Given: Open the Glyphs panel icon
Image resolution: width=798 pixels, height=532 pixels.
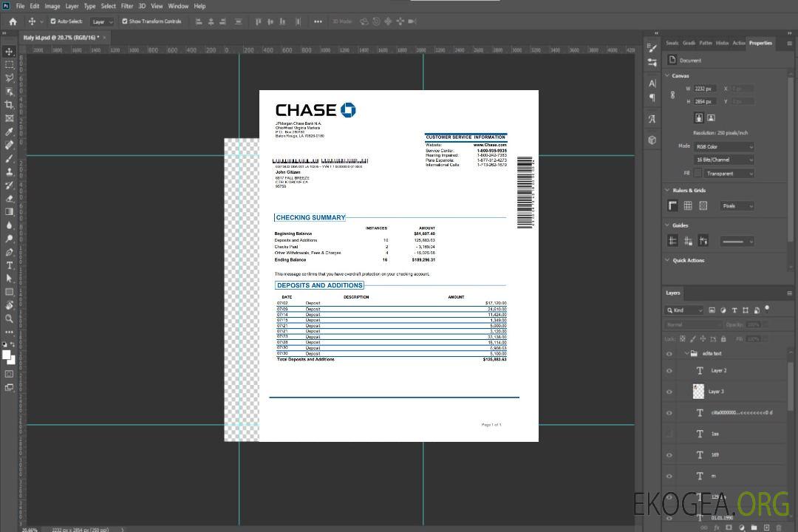Looking at the screenshot, I should (x=652, y=119).
